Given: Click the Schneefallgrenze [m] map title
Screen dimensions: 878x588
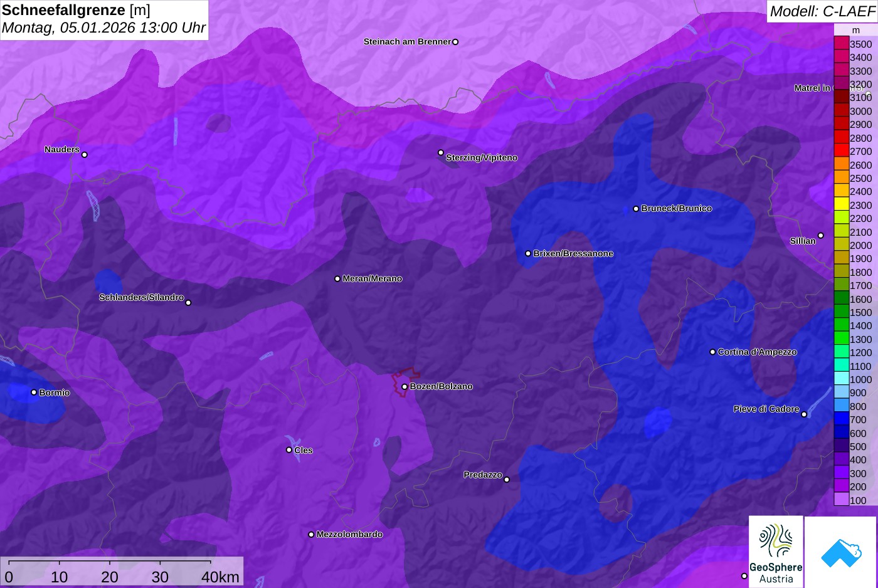Looking at the screenshot, I should [77, 10].
